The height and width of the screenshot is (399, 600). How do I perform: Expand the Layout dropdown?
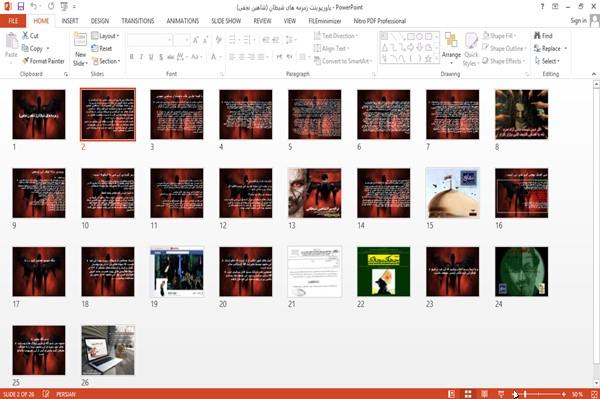point(105,36)
